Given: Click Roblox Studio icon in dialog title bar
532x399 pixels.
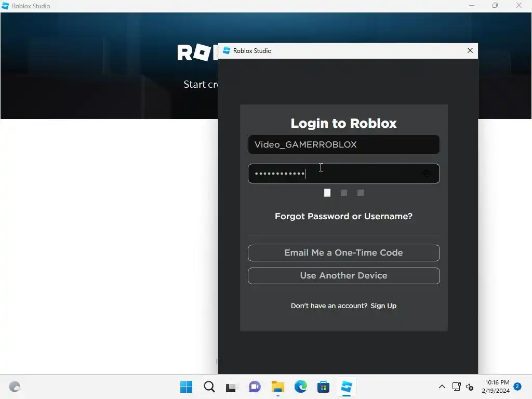Looking at the screenshot, I should point(227,50).
